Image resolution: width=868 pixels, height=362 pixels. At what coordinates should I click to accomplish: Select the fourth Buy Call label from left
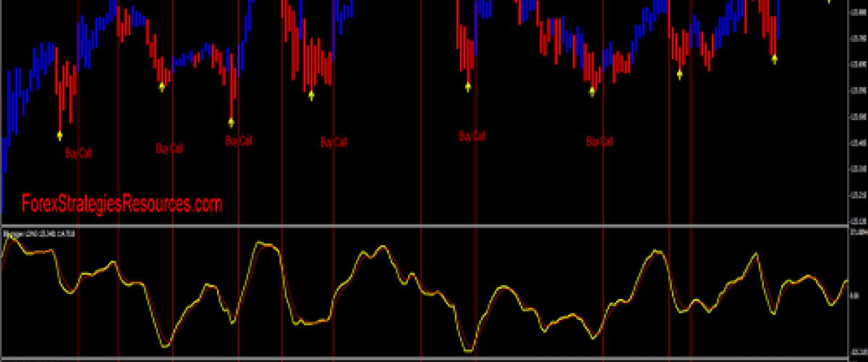(334, 143)
